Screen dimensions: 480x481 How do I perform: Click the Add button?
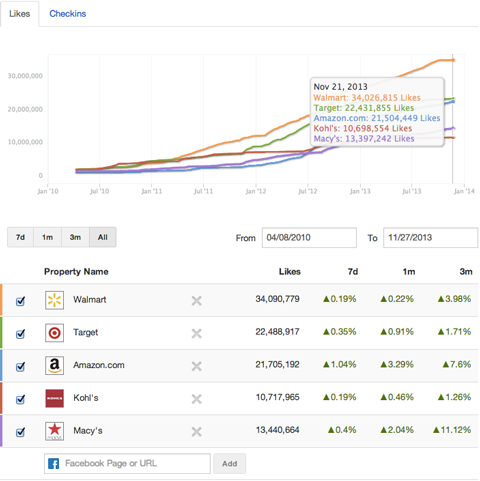click(x=230, y=464)
